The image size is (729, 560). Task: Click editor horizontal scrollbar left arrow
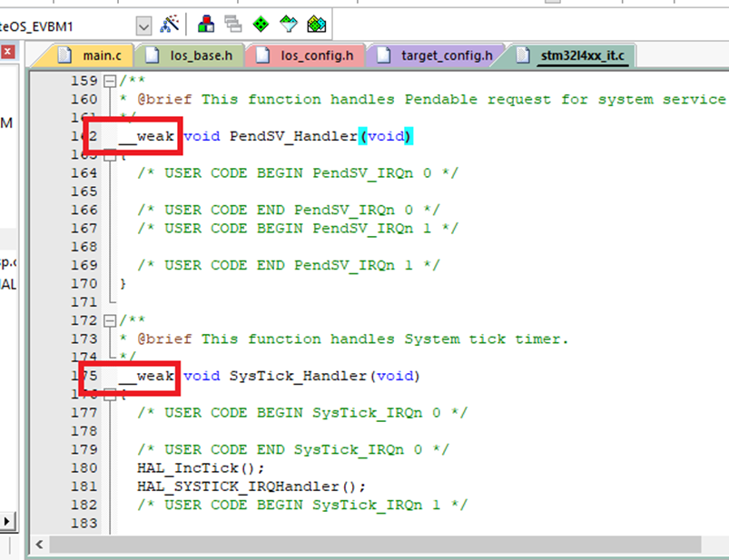[x=40, y=545]
